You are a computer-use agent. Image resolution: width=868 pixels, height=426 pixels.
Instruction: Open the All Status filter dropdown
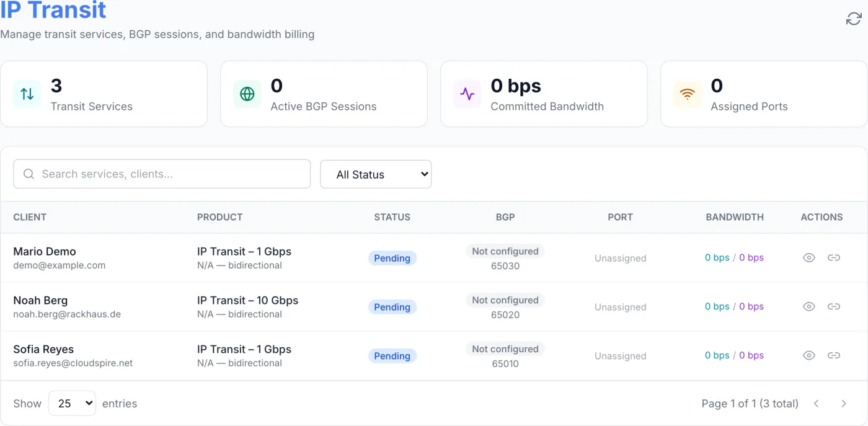point(376,174)
